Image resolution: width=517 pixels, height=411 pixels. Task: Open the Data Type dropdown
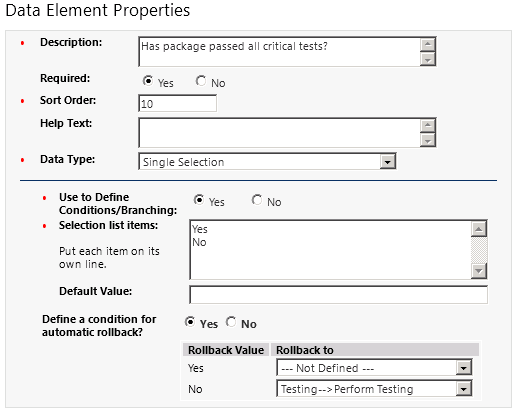(387, 162)
